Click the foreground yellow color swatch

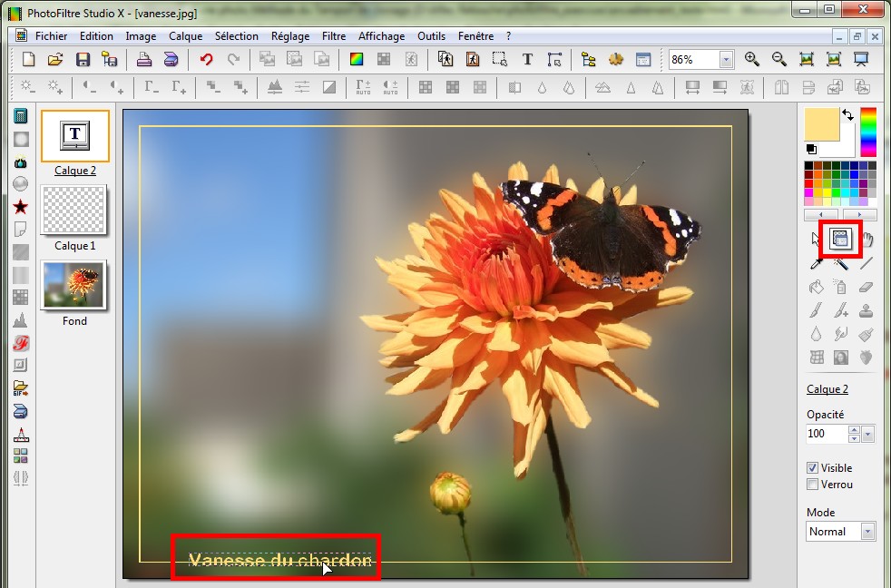pyautogui.click(x=822, y=123)
